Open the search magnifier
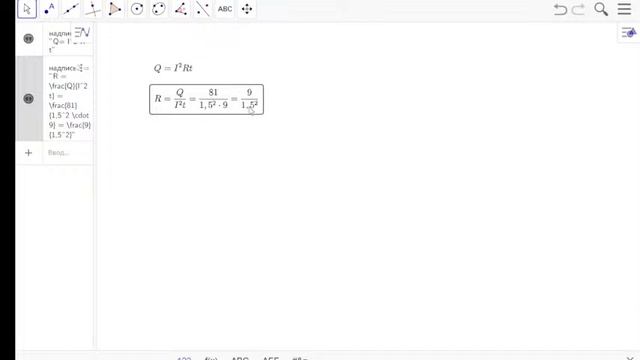This screenshot has height=360, width=640. (601, 9)
